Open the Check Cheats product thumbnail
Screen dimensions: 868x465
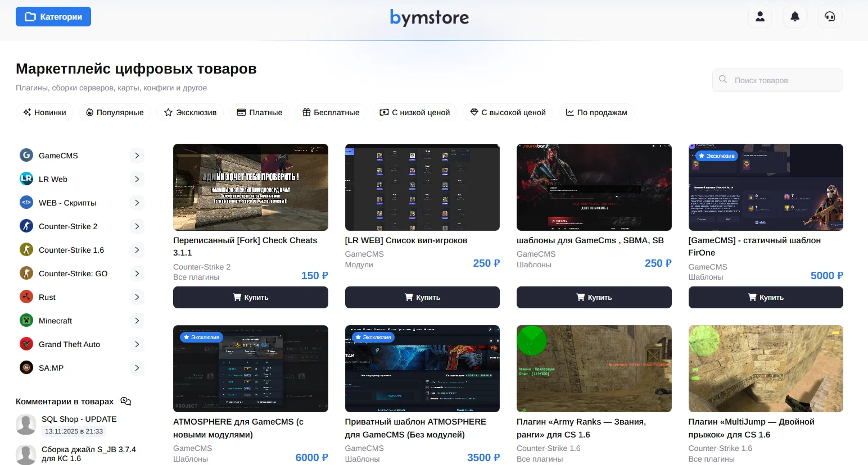pyautogui.click(x=251, y=187)
